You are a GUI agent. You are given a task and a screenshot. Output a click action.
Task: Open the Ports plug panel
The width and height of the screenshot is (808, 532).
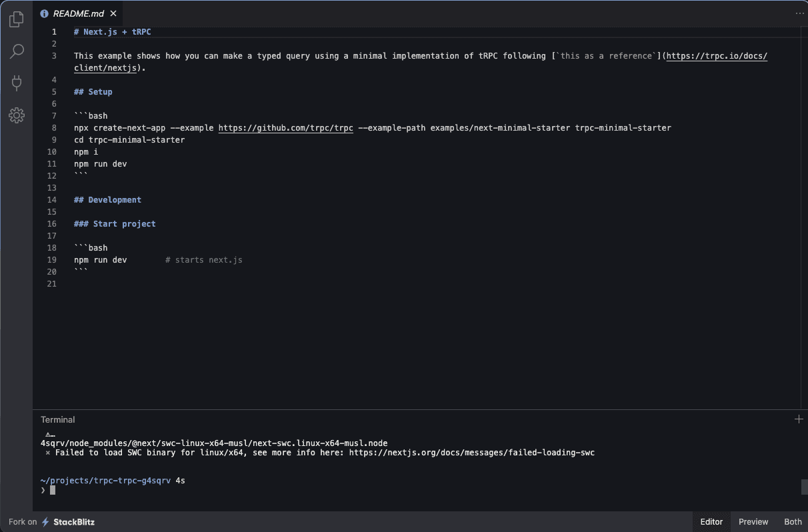(16, 83)
